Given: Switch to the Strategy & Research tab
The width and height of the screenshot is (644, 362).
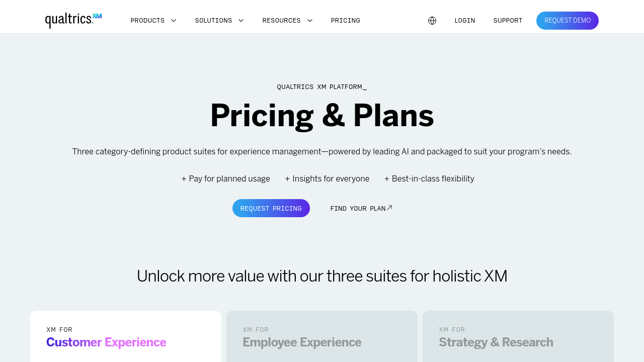Looking at the screenshot, I should click(x=496, y=342).
